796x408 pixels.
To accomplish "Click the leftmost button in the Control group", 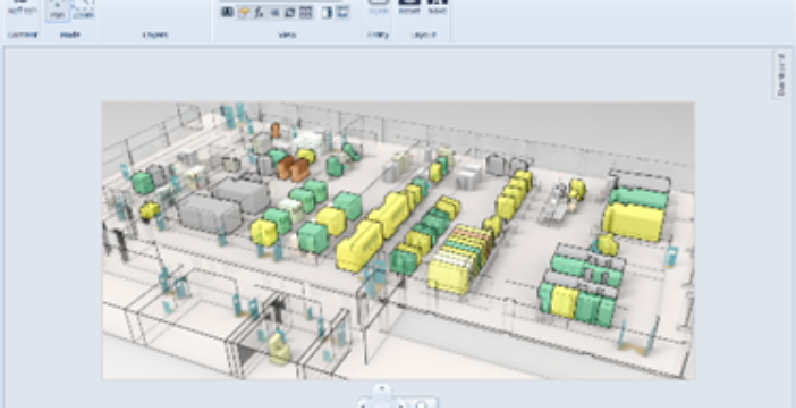I will (20, 10).
